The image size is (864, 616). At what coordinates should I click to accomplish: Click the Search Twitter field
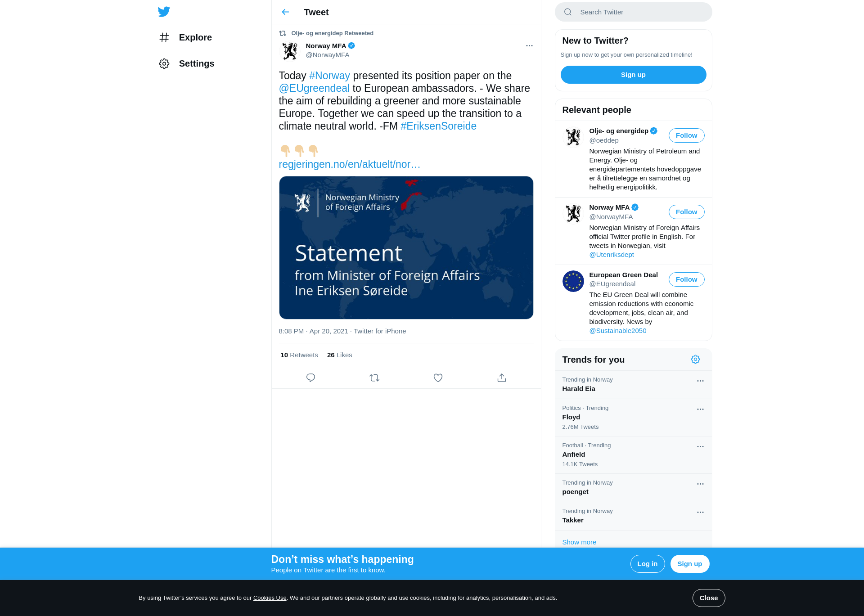[x=633, y=12]
